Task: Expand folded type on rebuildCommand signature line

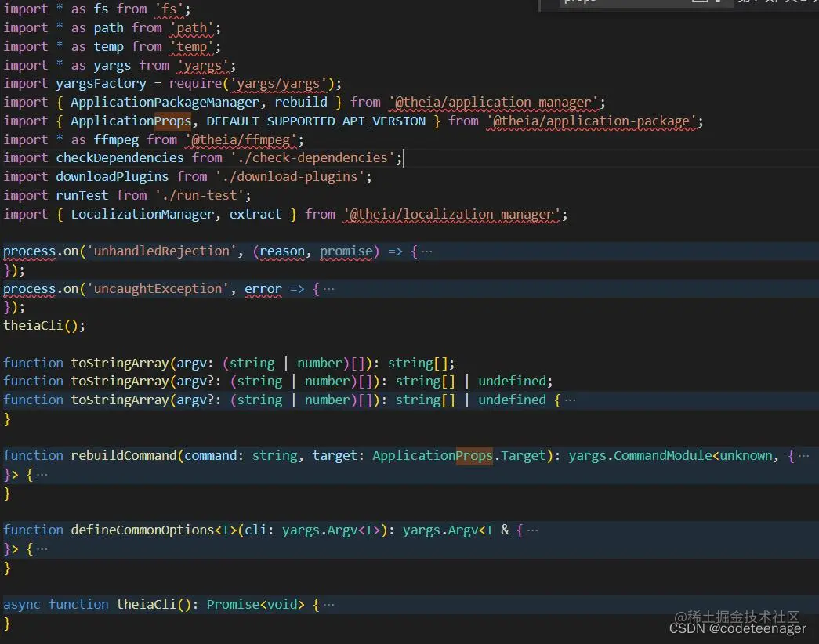Action: click(804, 456)
